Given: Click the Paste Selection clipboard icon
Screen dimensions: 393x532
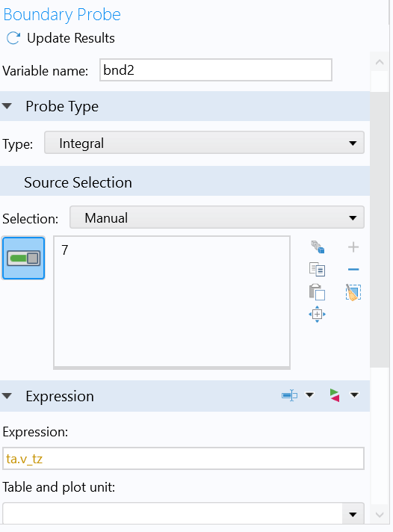Looking at the screenshot, I should click(x=318, y=292).
